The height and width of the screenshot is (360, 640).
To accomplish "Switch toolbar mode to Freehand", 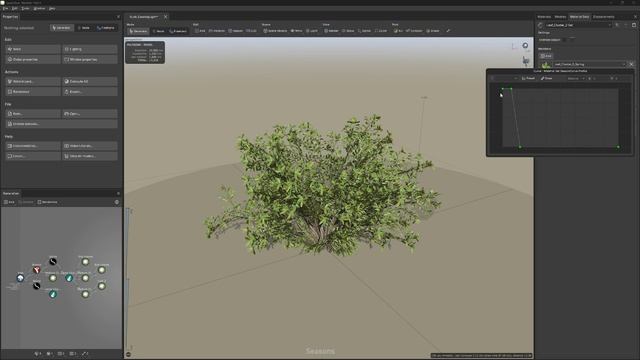I will (178, 31).
